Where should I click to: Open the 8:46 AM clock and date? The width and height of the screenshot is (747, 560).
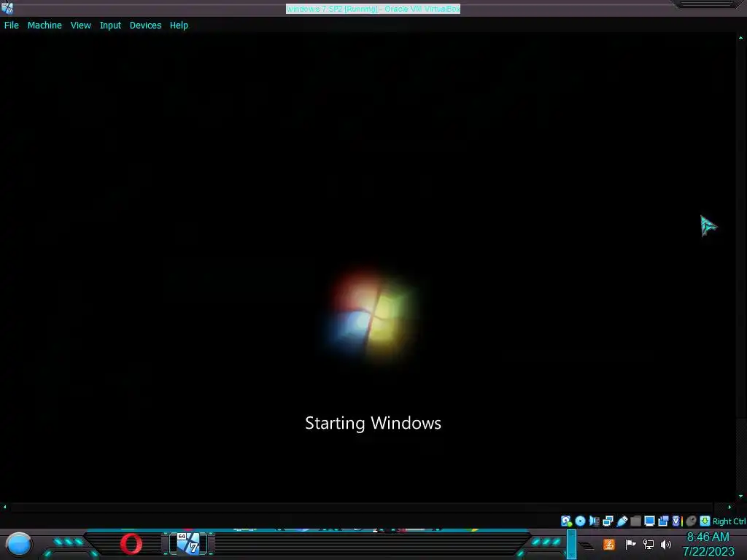coord(708,544)
